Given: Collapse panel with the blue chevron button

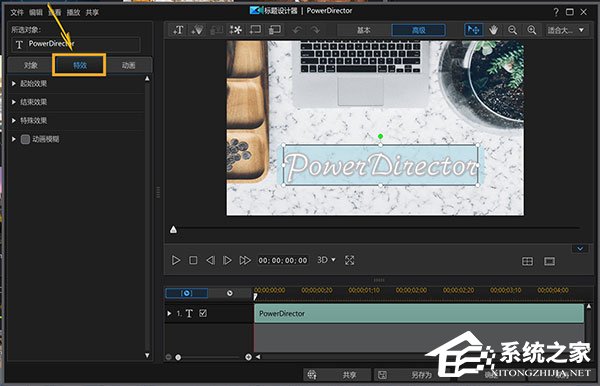Looking at the screenshot, I should [x=580, y=249].
